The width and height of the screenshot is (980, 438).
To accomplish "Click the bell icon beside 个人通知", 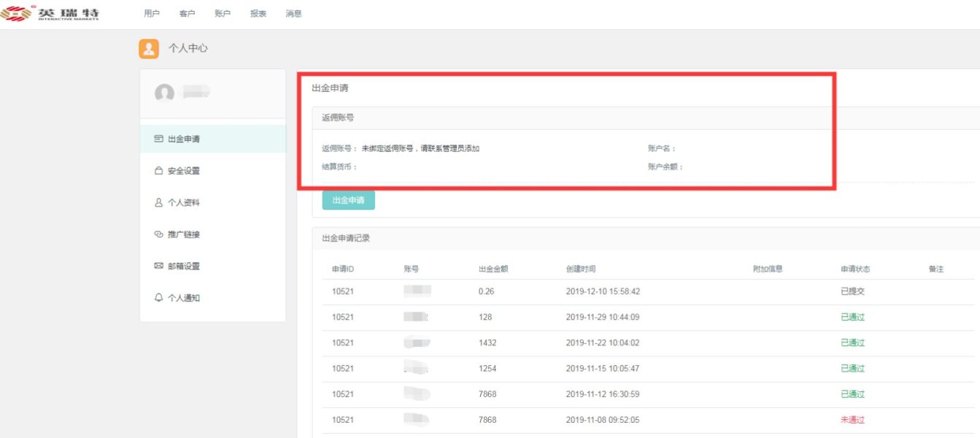I will pos(158,298).
